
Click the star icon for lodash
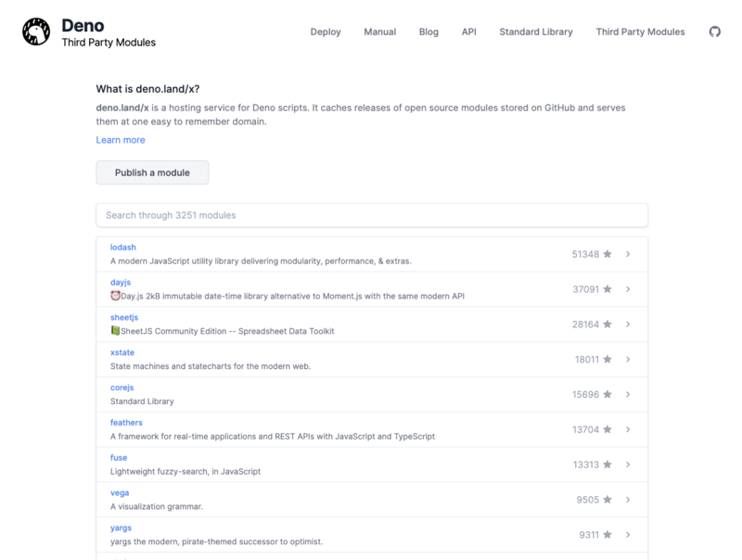[x=608, y=254]
